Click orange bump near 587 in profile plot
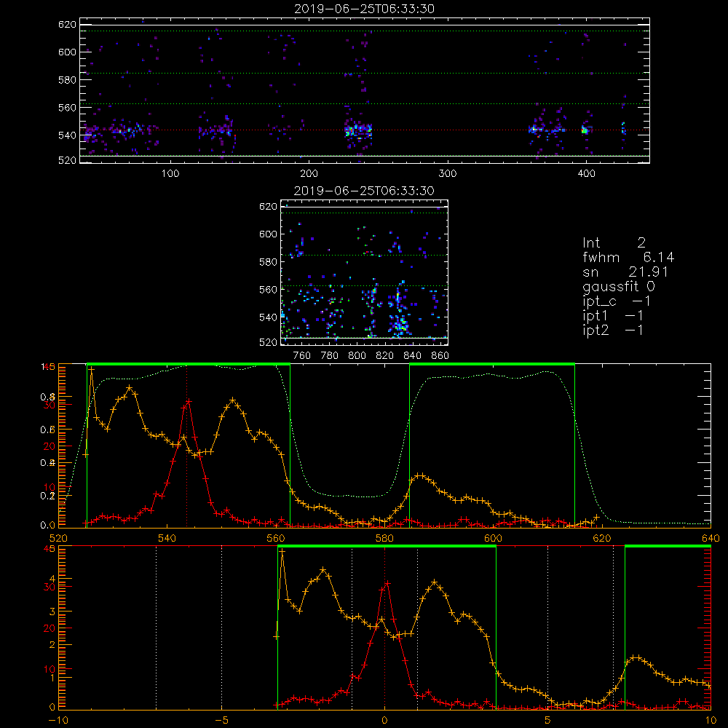This screenshot has width=728, height=728. (x=420, y=475)
